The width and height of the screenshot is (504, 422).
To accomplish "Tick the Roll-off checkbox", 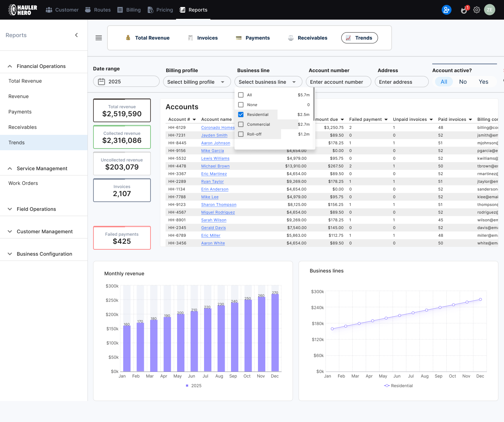I will (241, 134).
